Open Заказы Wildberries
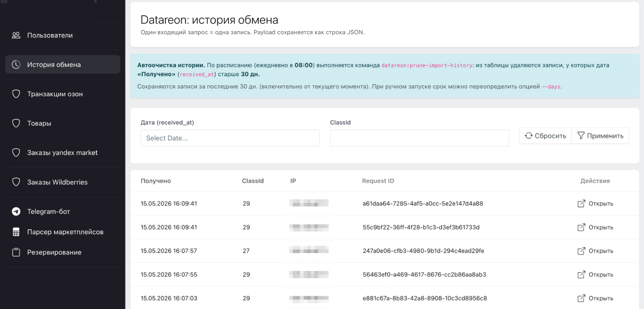 point(62,182)
